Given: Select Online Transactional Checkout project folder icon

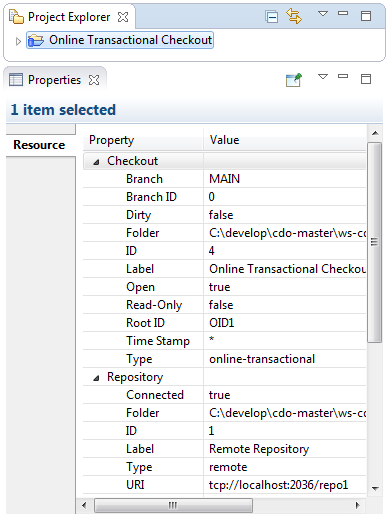Looking at the screenshot, I should tap(36, 40).
